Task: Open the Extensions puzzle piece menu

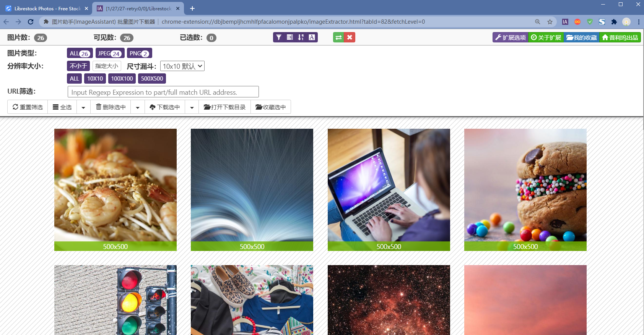Action: (x=614, y=22)
